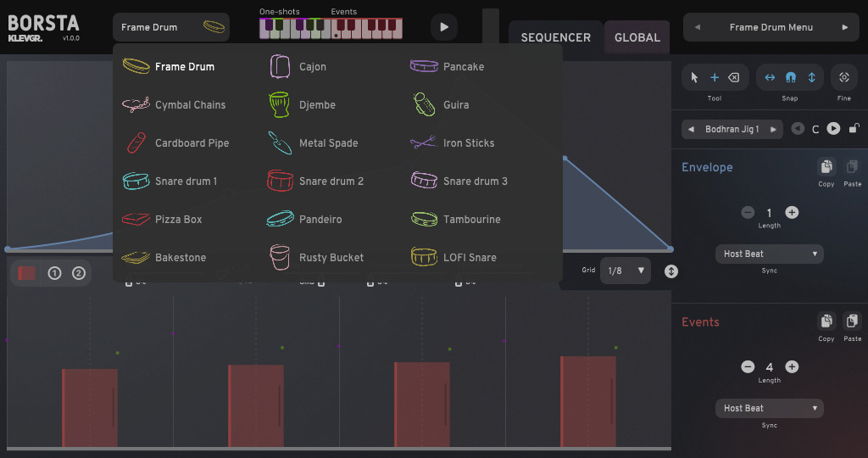The height and width of the screenshot is (458, 868).
Task: Select the Rusty Bucket instrument
Action: pos(315,258)
